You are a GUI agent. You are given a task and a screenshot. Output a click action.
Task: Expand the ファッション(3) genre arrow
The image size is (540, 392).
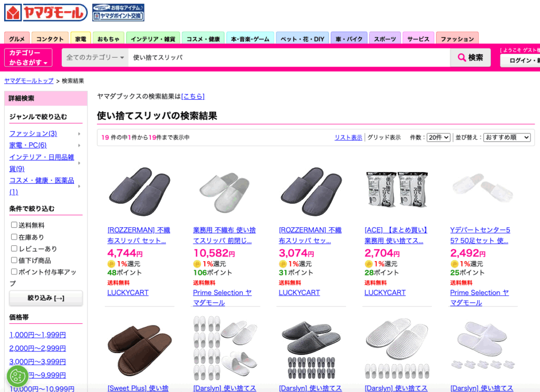tap(79, 133)
